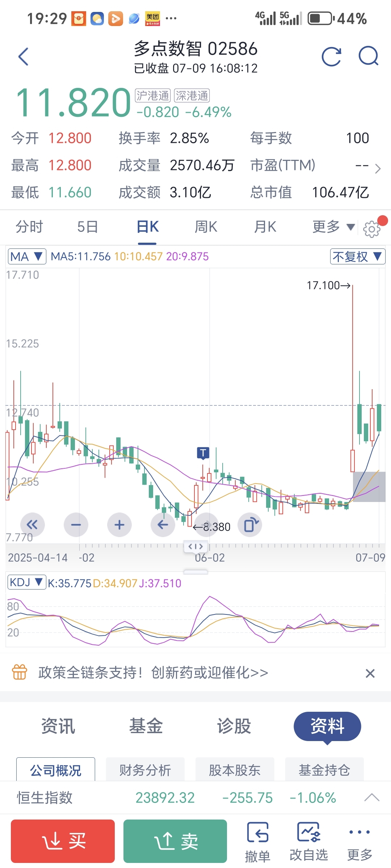The width and height of the screenshot is (391, 868).
Task: Open the KDJ indicator dropdown
Action: [x=27, y=582]
